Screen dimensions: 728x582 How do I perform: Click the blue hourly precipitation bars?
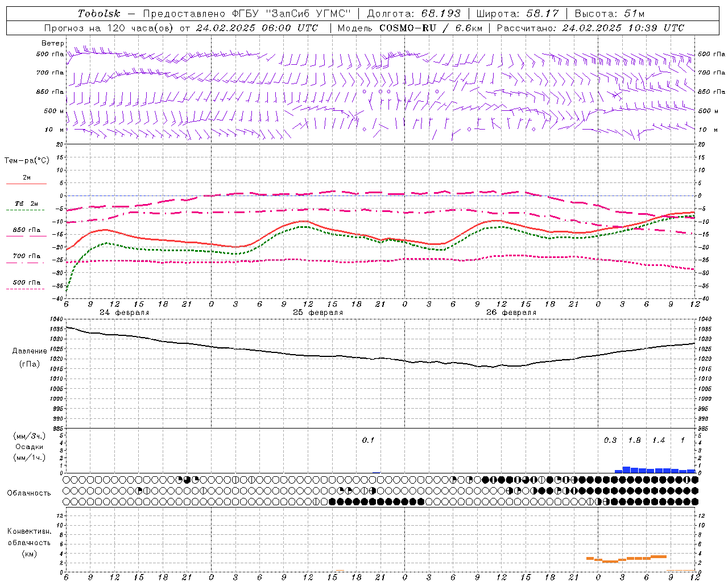[655, 470]
